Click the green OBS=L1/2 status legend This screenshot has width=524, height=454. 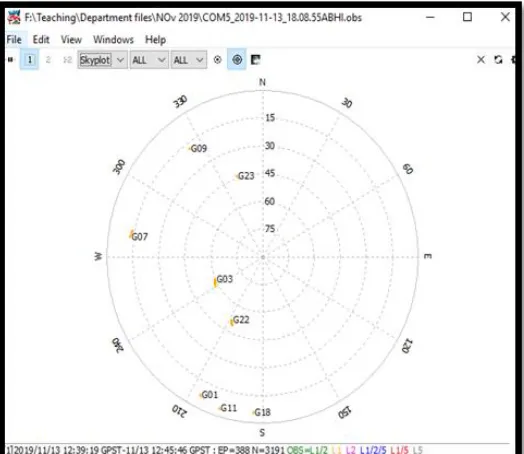307,450
